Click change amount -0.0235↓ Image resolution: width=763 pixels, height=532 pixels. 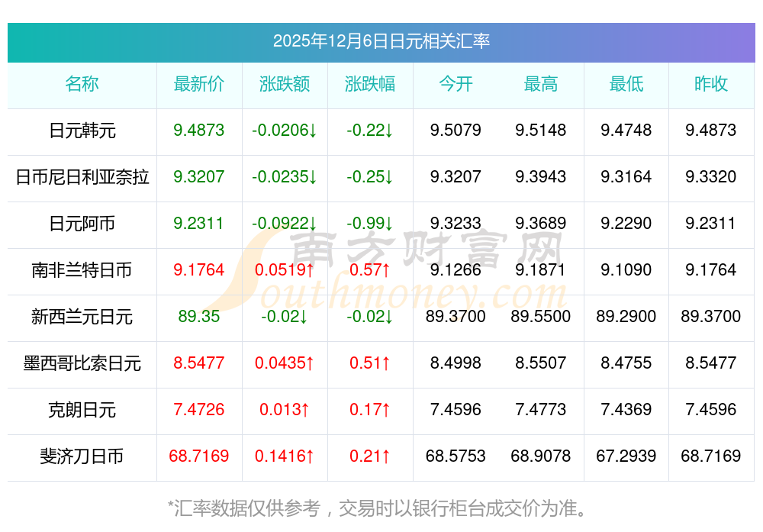coord(285,176)
